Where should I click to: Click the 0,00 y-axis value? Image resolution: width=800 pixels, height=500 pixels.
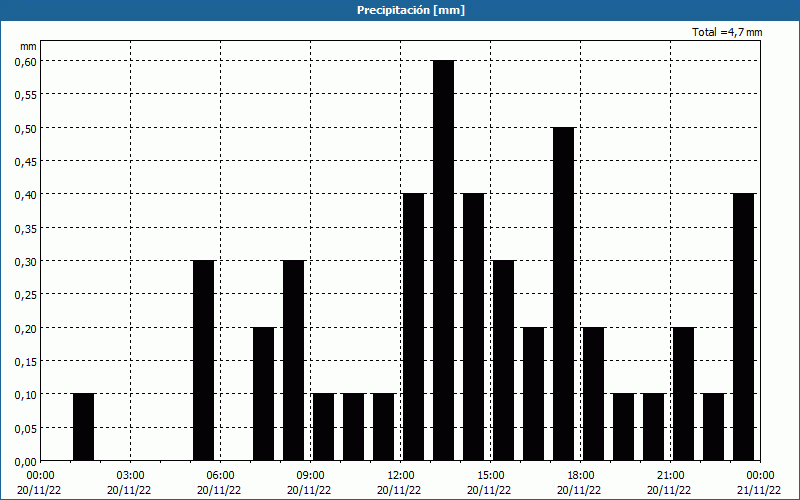[26, 462]
